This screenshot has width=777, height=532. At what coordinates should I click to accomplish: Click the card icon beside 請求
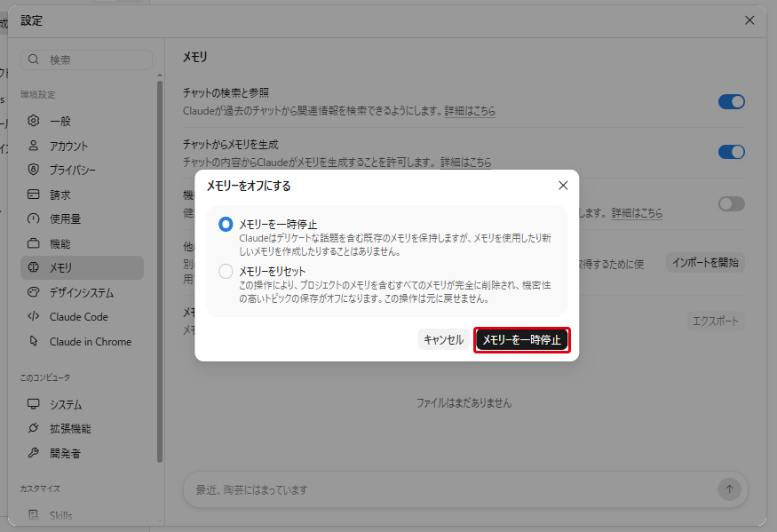coord(33,195)
